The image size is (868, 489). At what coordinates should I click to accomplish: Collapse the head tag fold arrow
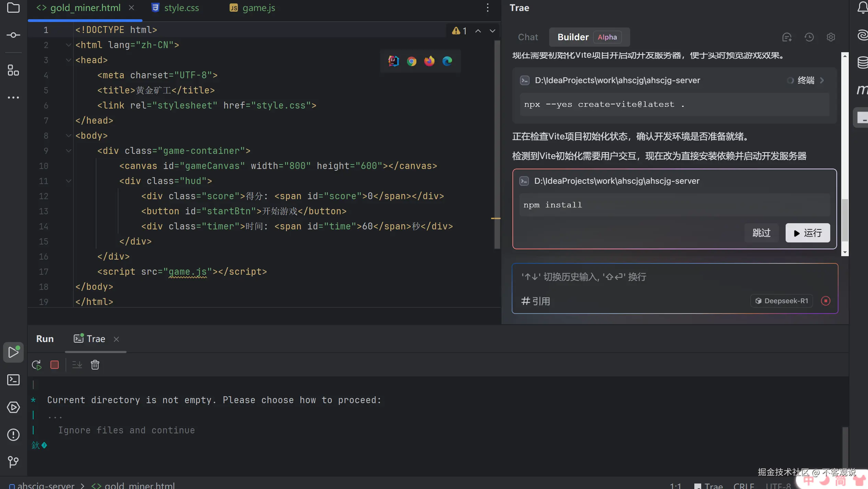coord(68,60)
